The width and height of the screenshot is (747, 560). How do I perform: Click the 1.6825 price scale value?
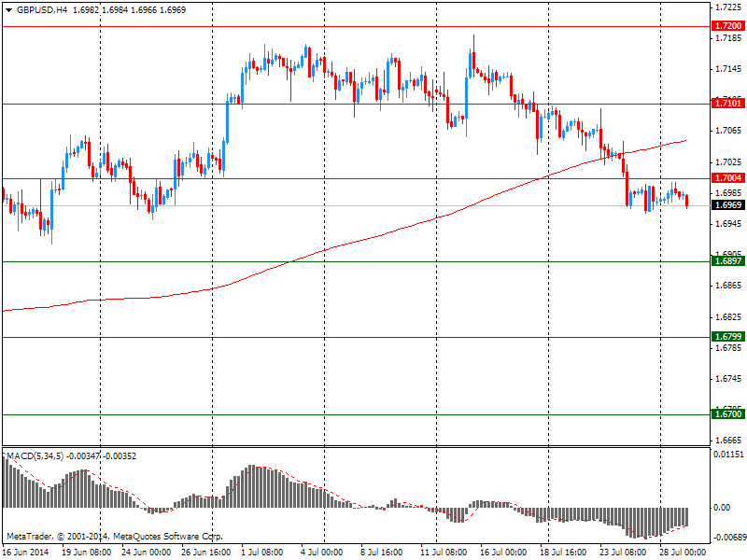(x=729, y=317)
